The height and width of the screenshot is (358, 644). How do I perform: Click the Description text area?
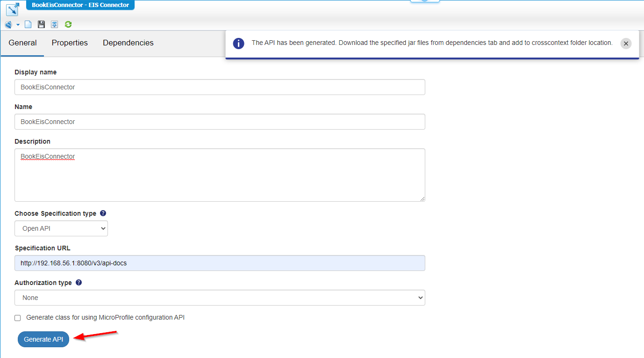click(220, 175)
